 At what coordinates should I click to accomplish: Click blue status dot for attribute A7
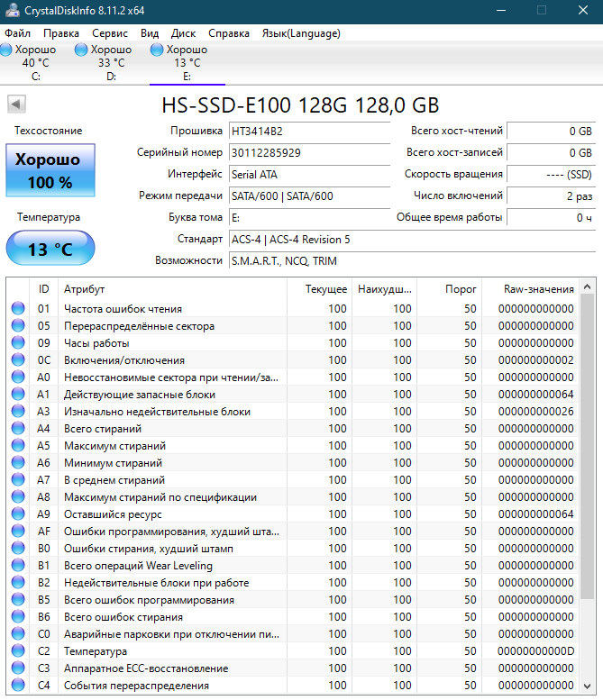click(18, 479)
